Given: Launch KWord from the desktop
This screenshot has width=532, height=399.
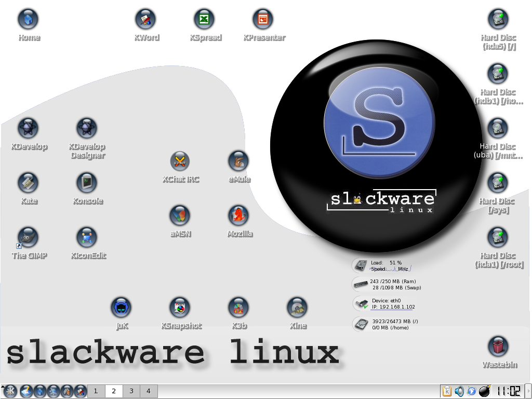Looking at the screenshot, I should click(x=145, y=19).
